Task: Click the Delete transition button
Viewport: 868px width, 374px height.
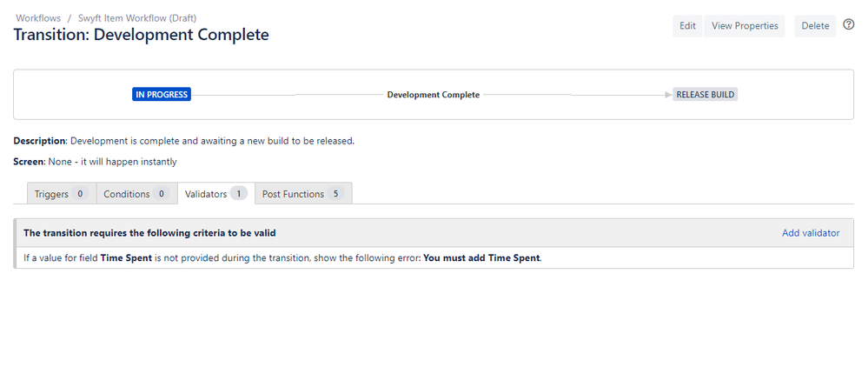Action: tap(815, 26)
